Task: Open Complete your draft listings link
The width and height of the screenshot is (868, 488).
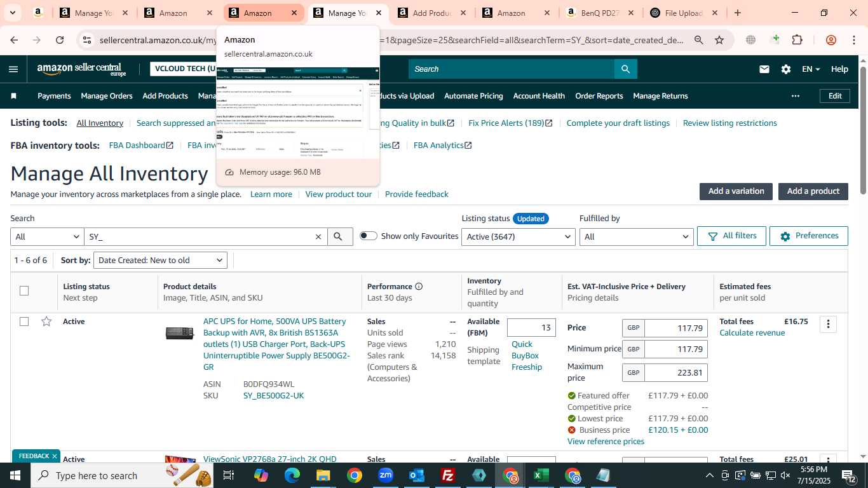Action: point(618,123)
